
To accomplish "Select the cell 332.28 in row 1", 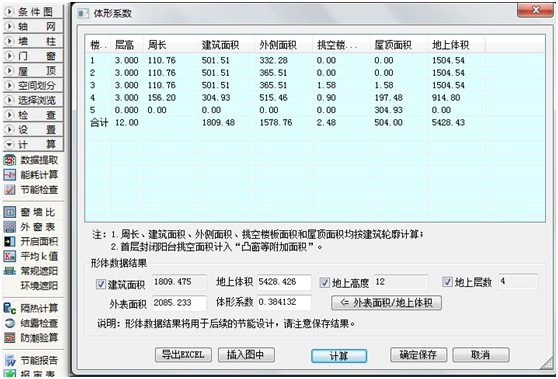I will click(273, 60).
